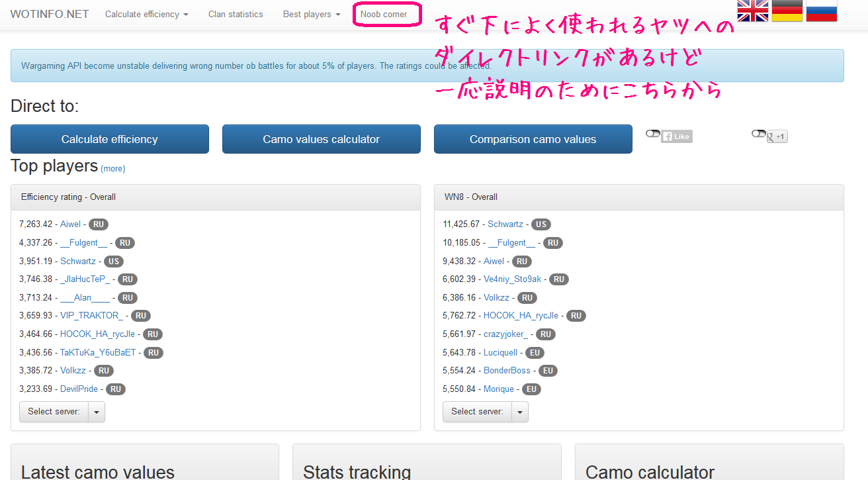Click the blue Calculate efficiency button
Viewport: 868px width, 480px height.
110,139
